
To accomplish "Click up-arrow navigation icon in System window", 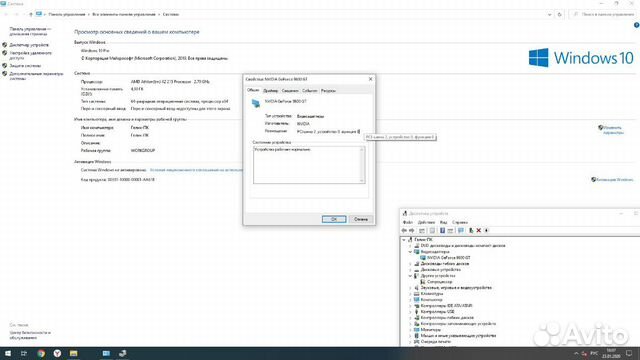I will [x=31, y=14].
